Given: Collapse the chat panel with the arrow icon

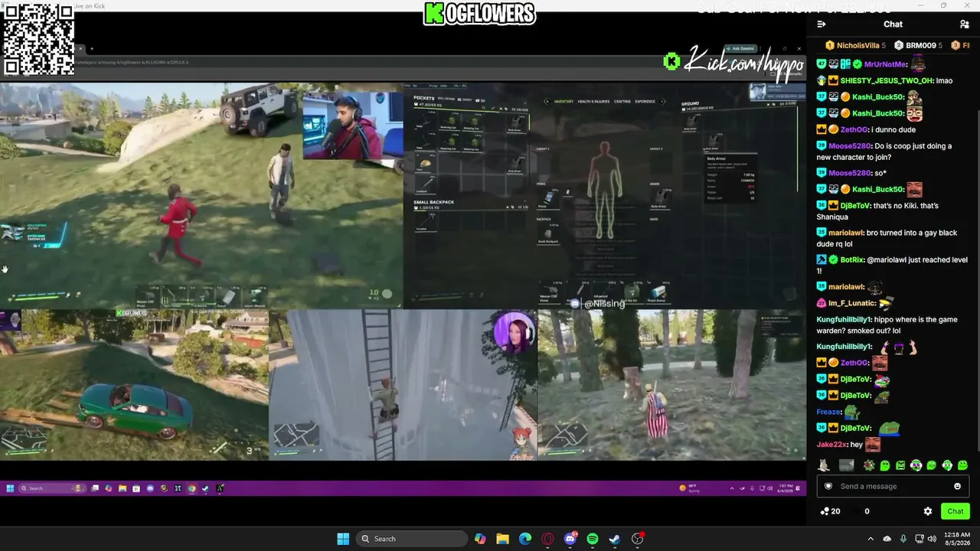Looking at the screenshot, I should click(x=822, y=24).
